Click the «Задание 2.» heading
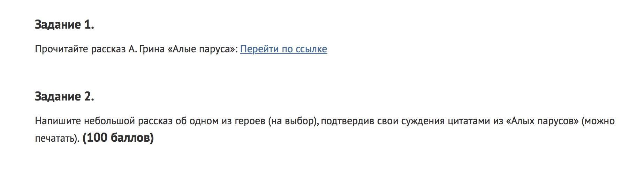Screen dimensions: 644x171 [x=65, y=96]
